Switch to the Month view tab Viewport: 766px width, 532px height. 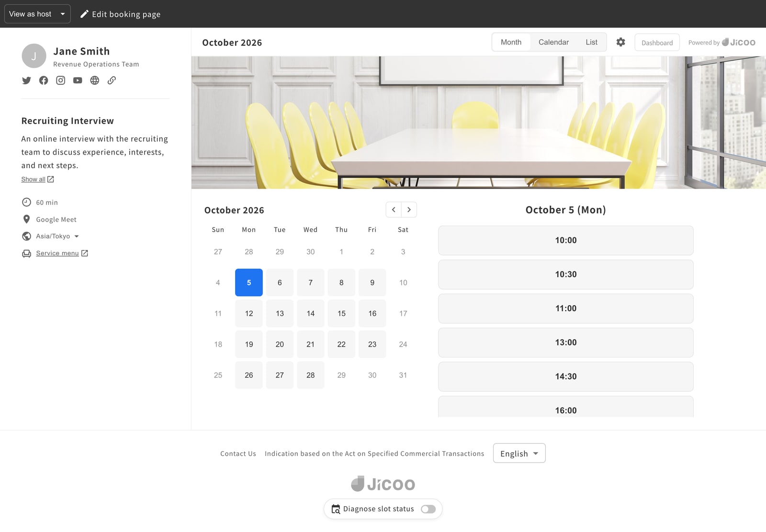[511, 42]
